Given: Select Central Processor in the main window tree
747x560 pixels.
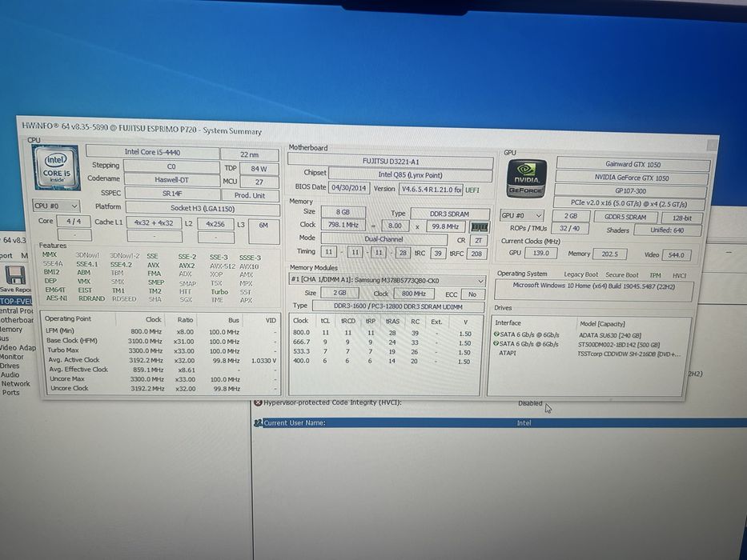Looking at the screenshot, I should click(x=17, y=310).
